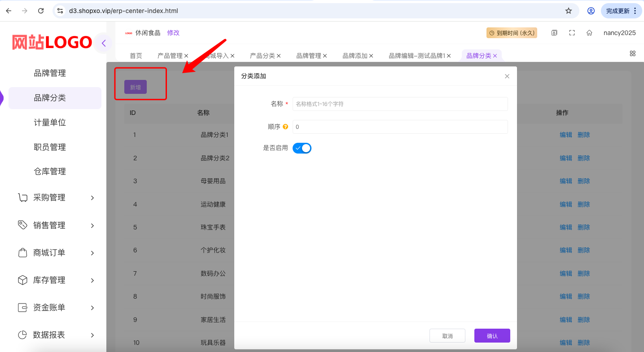Open the nancy2025 user menu
The height and width of the screenshot is (352, 644).
click(620, 33)
